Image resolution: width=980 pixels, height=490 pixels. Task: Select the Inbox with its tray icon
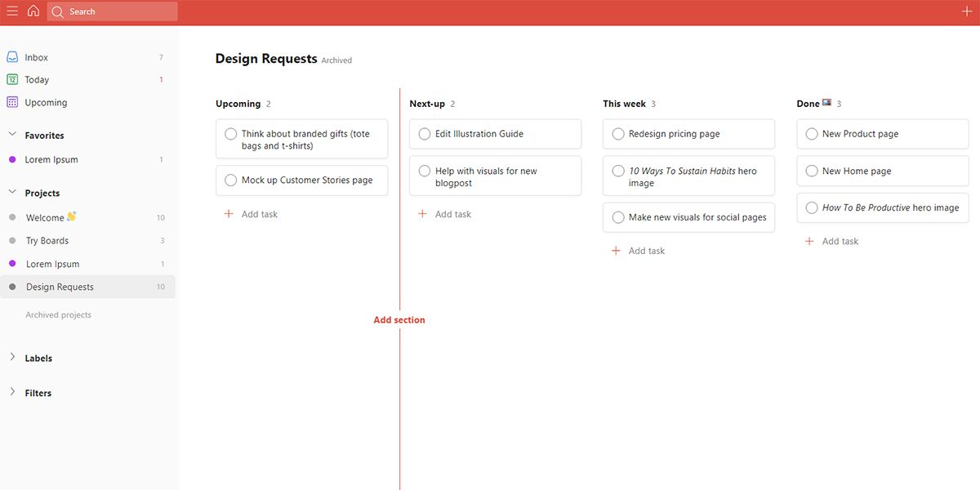click(11, 56)
